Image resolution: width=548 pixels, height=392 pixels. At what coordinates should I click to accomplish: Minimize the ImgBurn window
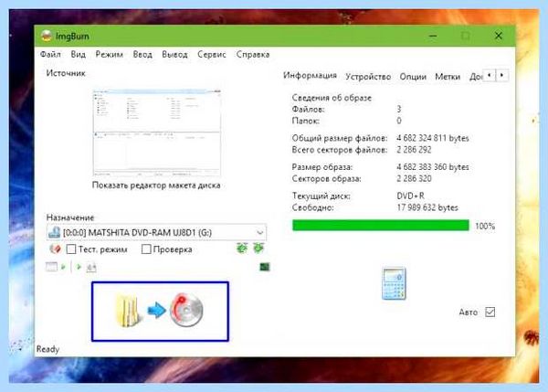click(433, 36)
